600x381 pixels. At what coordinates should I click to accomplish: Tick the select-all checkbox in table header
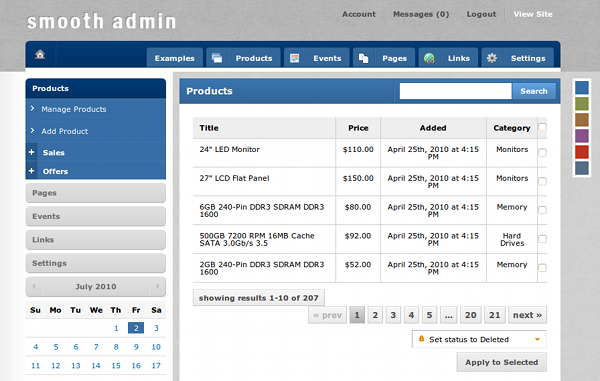[542, 127]
